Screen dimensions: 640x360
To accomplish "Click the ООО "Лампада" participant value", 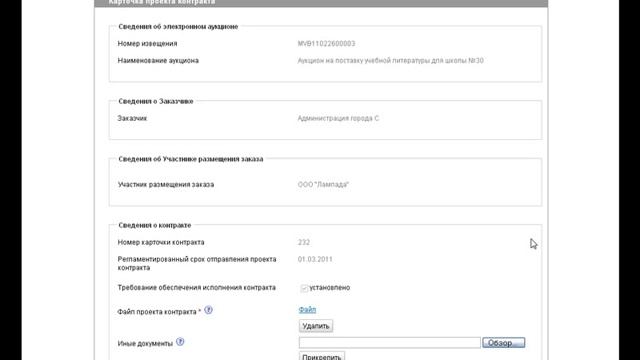I will pyautogui.click(x=323, y=184).
